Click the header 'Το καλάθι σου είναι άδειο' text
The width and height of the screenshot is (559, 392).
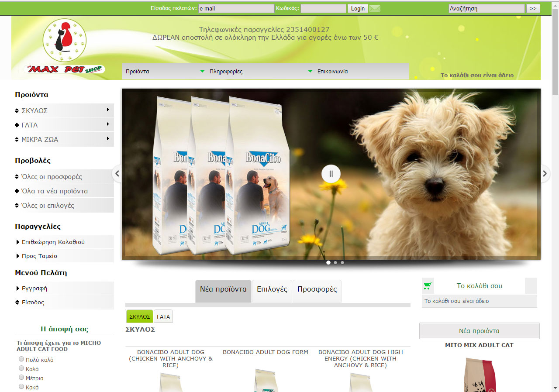[x=477, y=75]
